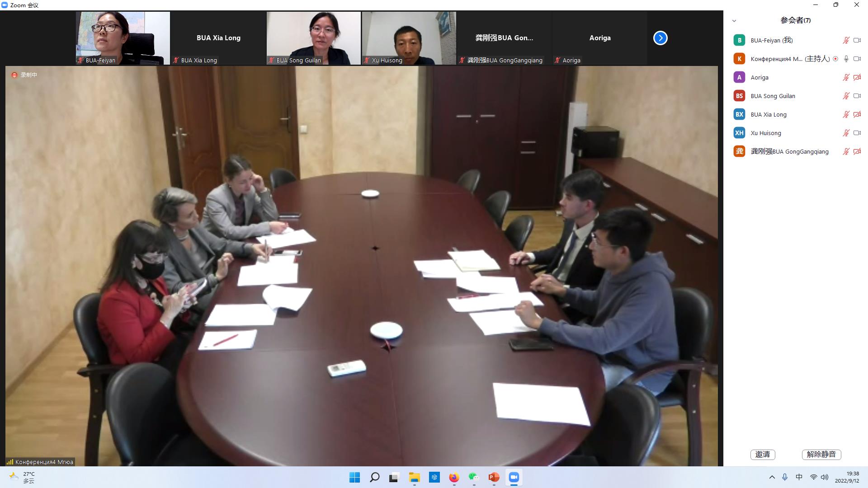Toggle camera icon for BUA Xia Long
Screen dimensions: 868x488
click(x=857, y=114)
